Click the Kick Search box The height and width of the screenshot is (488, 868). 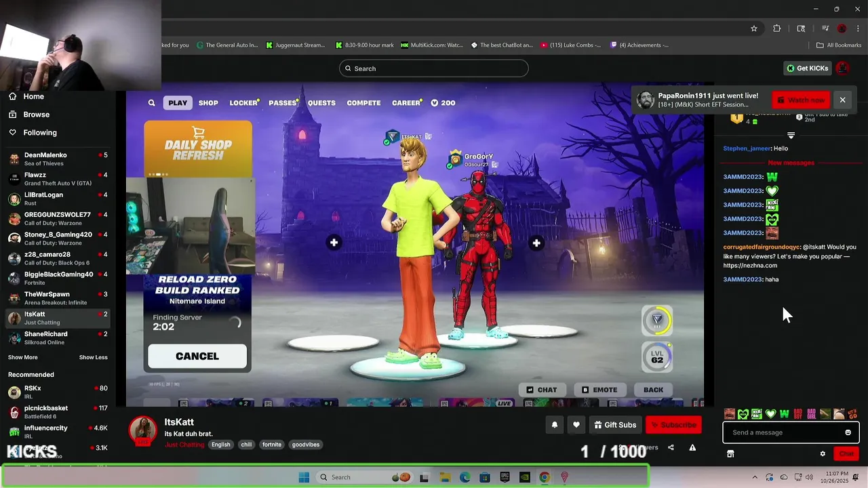[434, 68]
